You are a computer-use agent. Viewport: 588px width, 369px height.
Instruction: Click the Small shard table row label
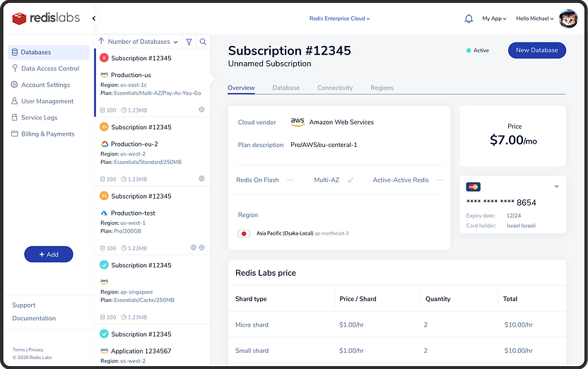click(252, 351)
